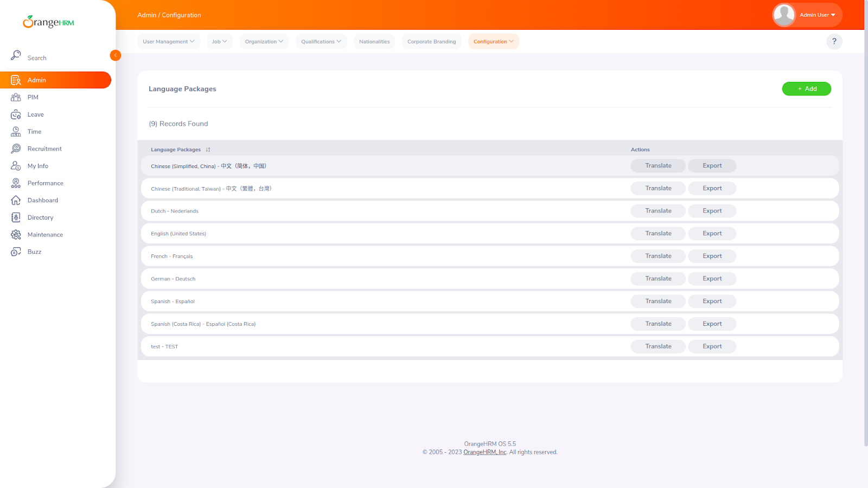The width and height of the screenshot is (868, 488).
Task: Translate the Spanish - Español package
Action: (658, 301)
